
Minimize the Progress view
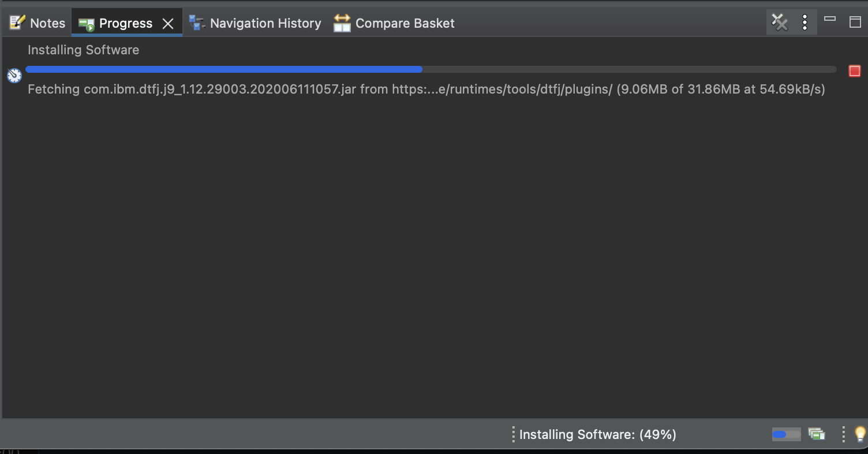pyautogui.click(x=830, y=18)
